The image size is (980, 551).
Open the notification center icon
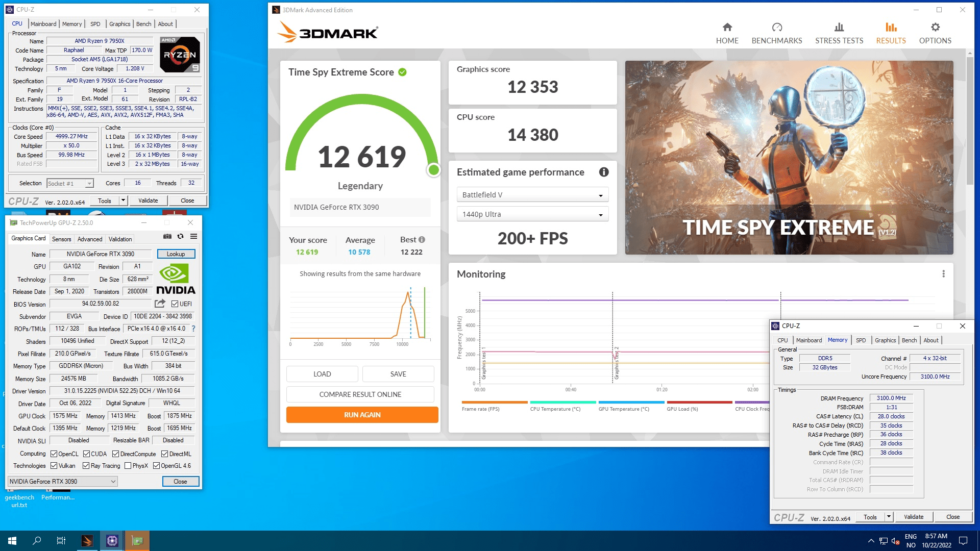pos(963,541)
